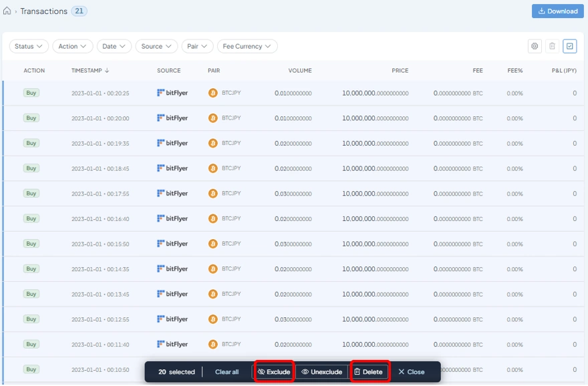This screenshot has height=386, width=588.
Task: Clear all selected transactions
Action: pyautogui.click(x=227, y=372)
